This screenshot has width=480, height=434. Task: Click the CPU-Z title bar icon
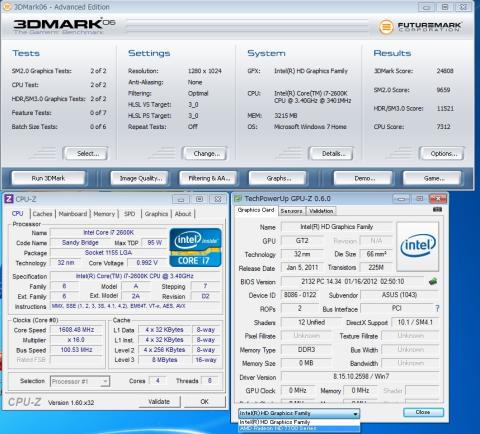click(8, 199)
